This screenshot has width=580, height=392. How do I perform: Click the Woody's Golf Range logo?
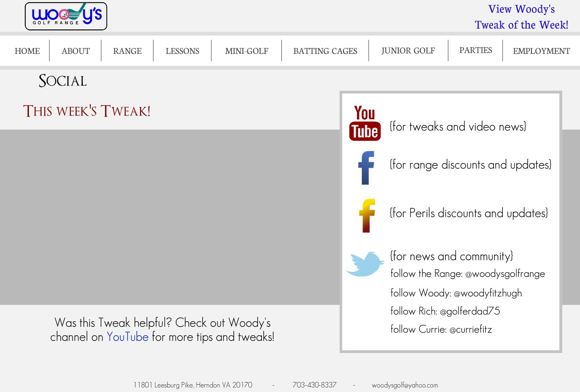[x=66, y=16]
